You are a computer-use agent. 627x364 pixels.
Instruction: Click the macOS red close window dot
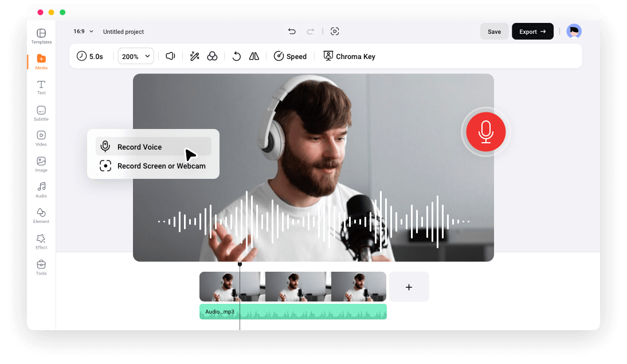click(x=40, y=12)
